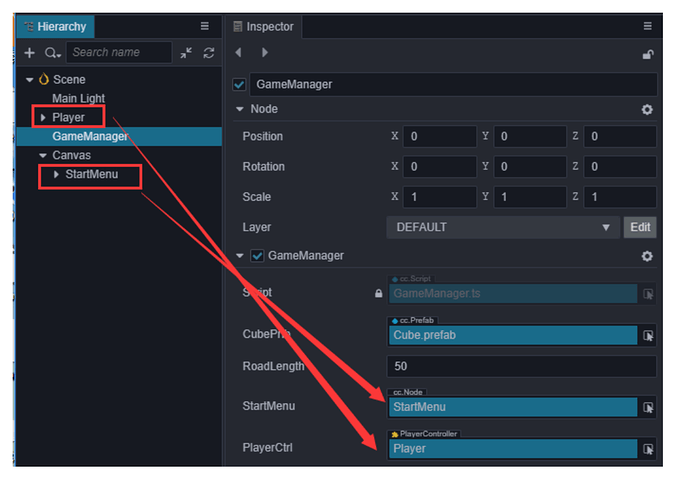
Task: Click the Rotation Z field
Action: click(x=620, y=167)
